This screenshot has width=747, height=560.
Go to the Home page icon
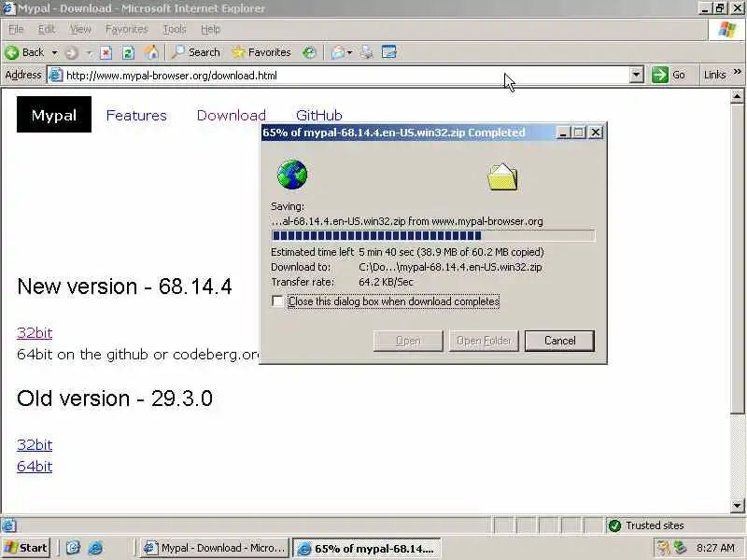coord(151,52)
